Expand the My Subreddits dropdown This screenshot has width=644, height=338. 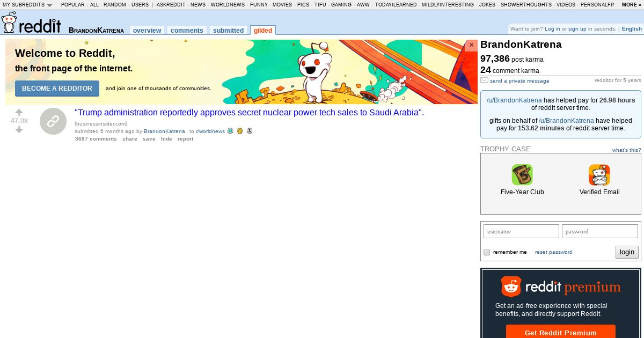tap(28, 4)
